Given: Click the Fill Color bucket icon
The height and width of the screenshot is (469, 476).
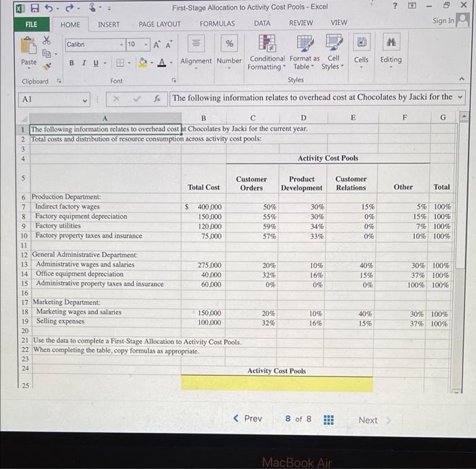Looking at the screenshot, I should point(143,63).
